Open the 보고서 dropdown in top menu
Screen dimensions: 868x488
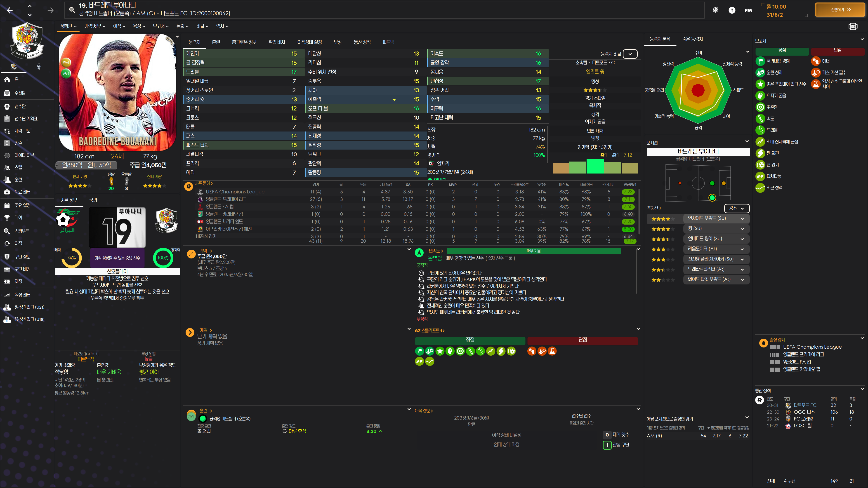tap(160, 26)
